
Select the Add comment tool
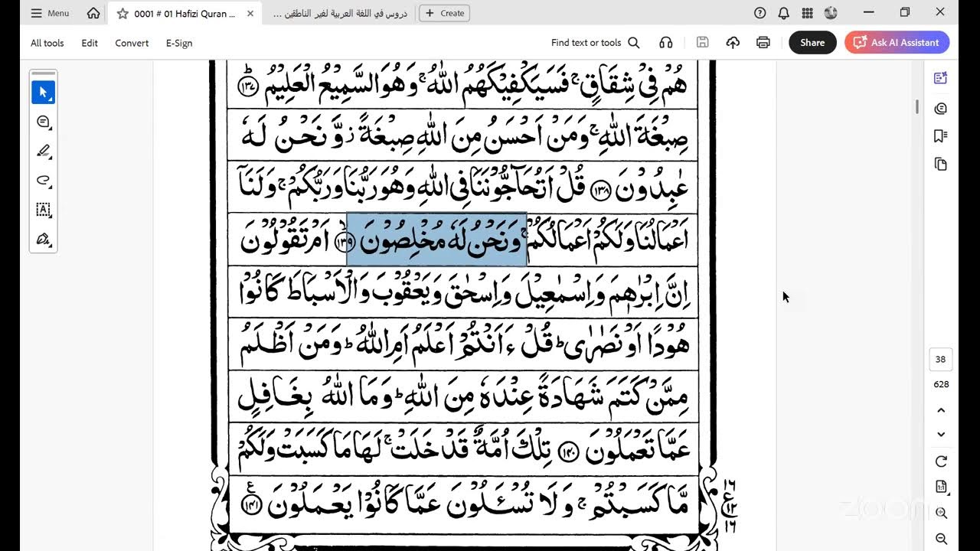tap(43, 122)
